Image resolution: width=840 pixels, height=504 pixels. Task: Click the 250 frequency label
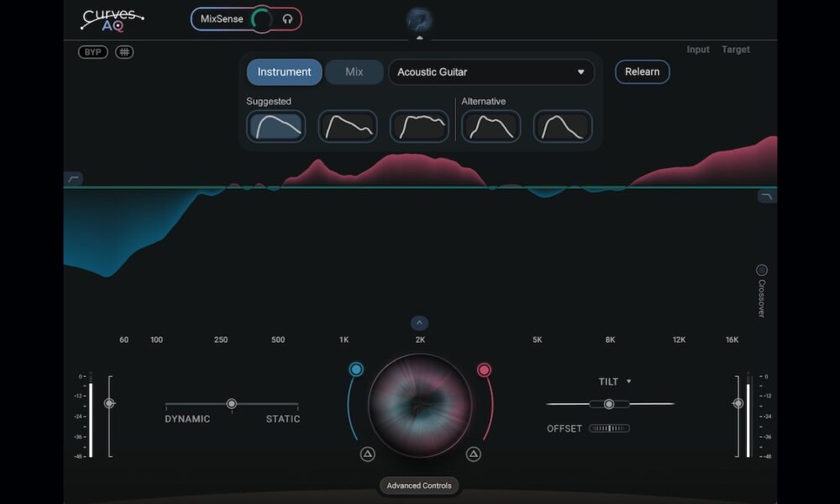point(221,339)
